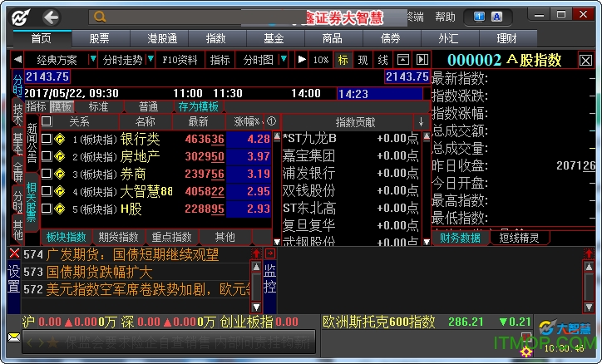
Task: Select the 期货指数 tab
Action: (x=118, y=238)
